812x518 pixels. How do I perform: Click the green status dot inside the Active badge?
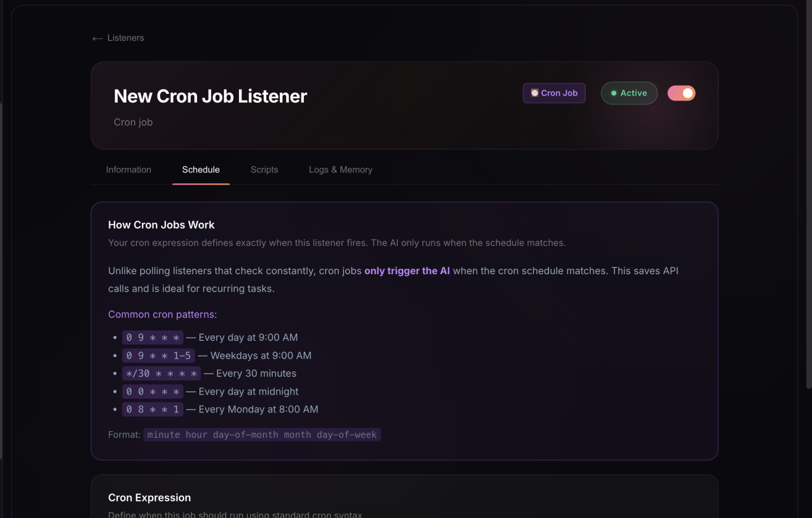point(613,93)
